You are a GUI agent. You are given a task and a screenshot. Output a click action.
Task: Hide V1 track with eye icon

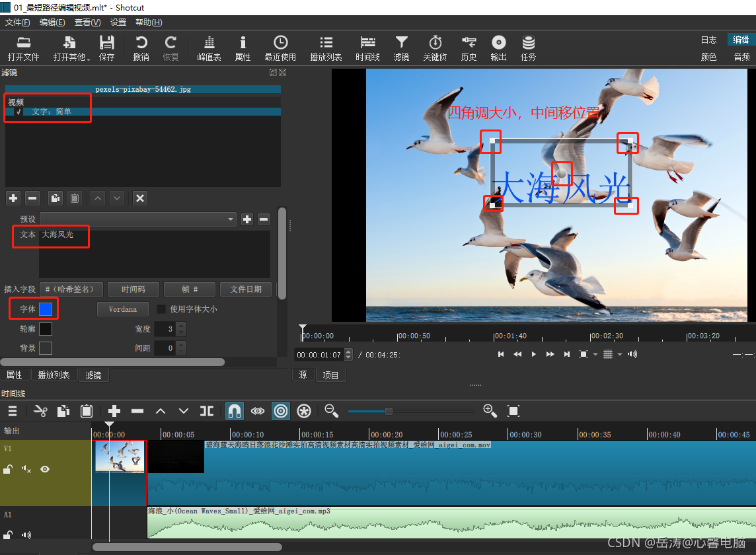[45, 469]
